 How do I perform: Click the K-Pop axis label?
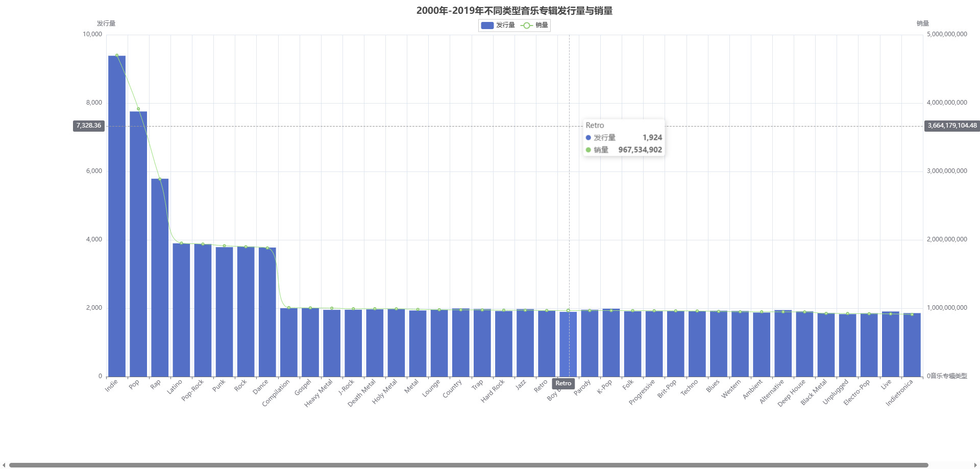604,387
